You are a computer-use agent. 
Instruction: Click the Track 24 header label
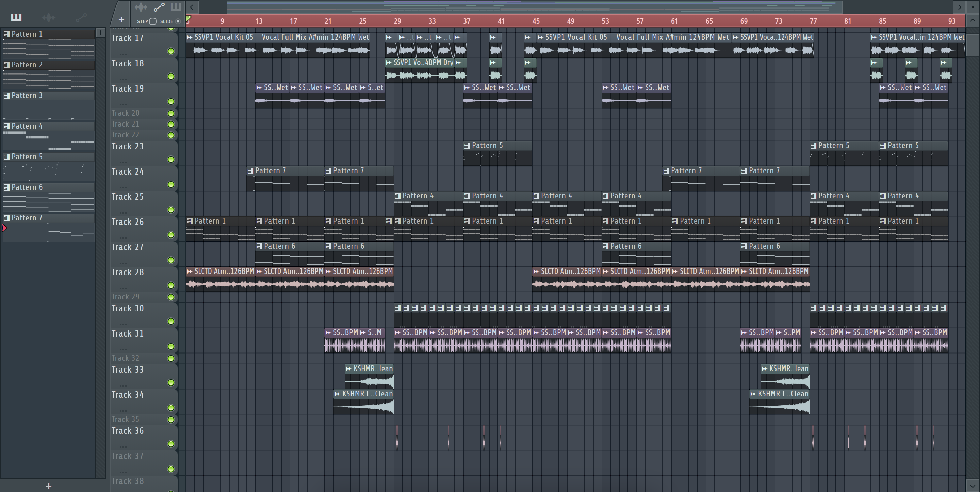point(128,171)
